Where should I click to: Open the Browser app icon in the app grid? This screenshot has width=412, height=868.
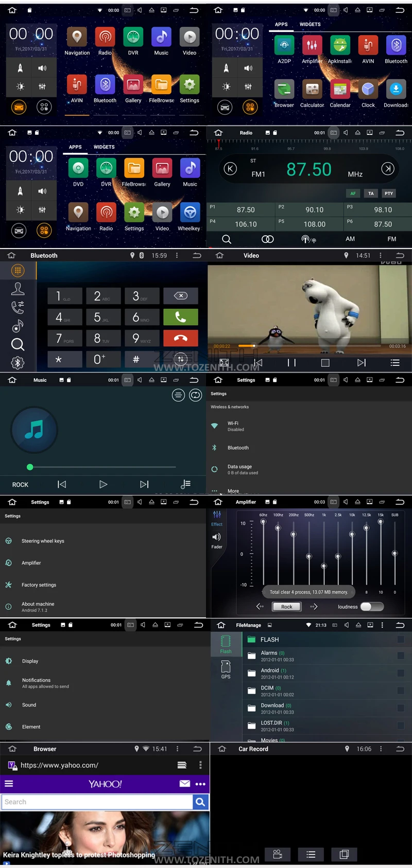(284, 89)
